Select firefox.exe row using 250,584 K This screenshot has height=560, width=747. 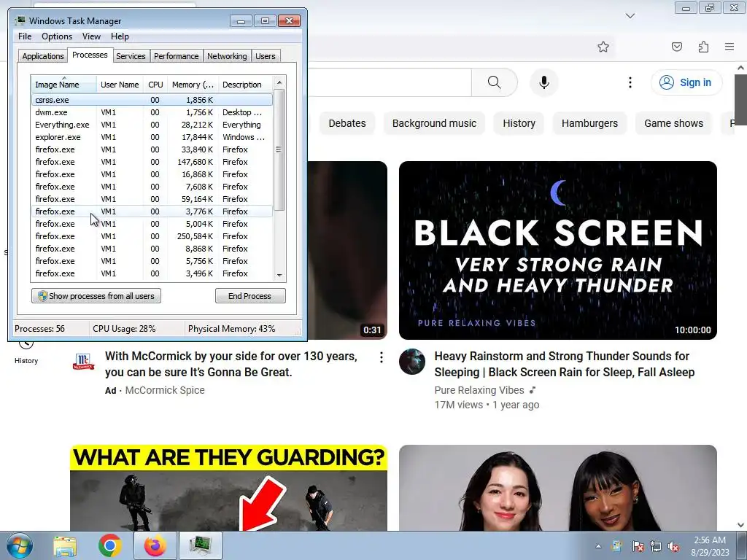click(x=152, y=236)
